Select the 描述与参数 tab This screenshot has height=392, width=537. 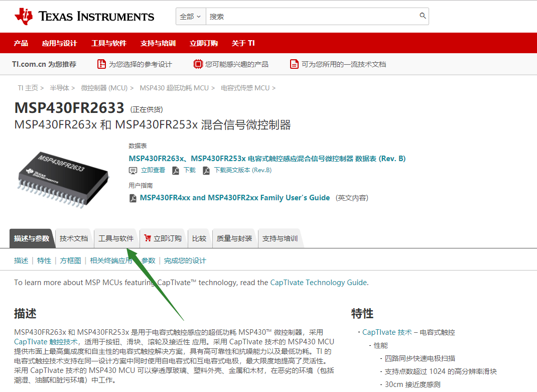coord(32,238)
